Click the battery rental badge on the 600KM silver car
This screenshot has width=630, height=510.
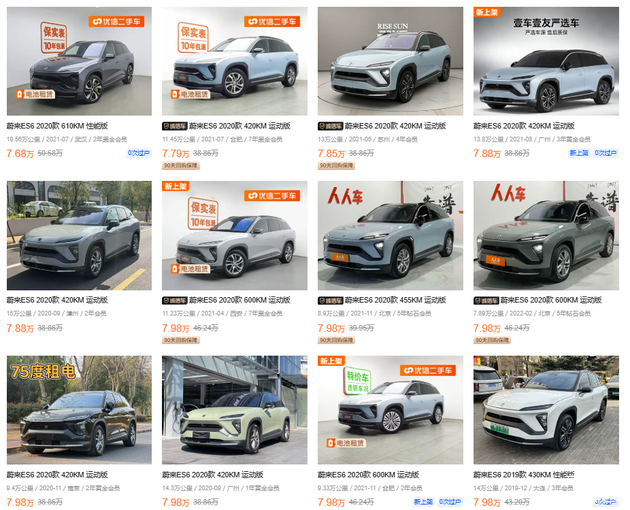coord(190,268)
